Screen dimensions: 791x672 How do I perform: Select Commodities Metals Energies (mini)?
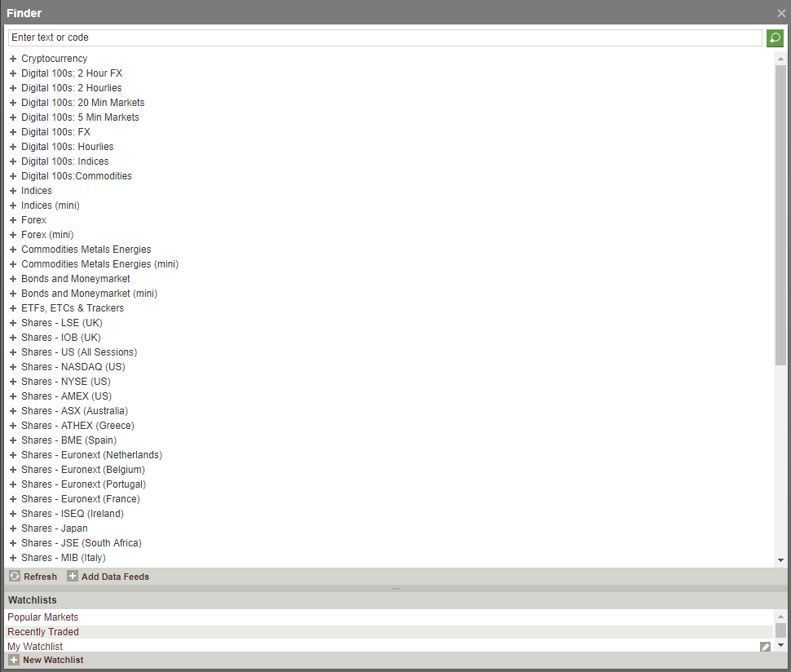[x=99, y=264]
